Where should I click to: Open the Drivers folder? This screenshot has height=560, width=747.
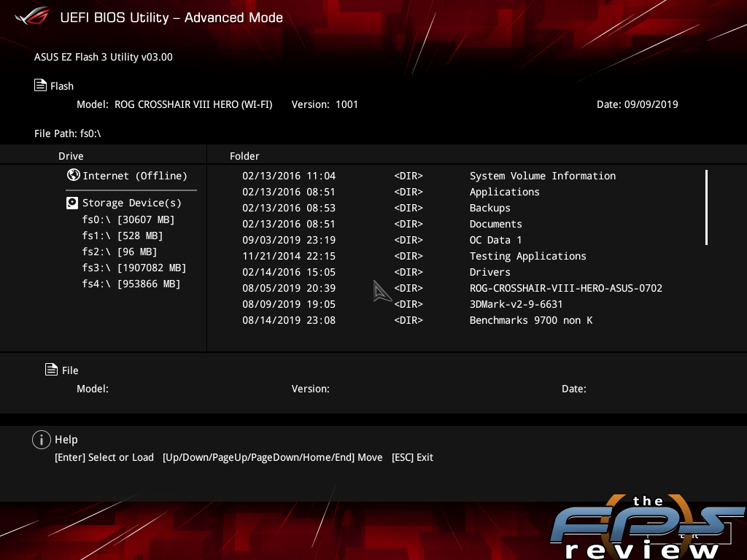pyautogui.click(x=489, y=272)
